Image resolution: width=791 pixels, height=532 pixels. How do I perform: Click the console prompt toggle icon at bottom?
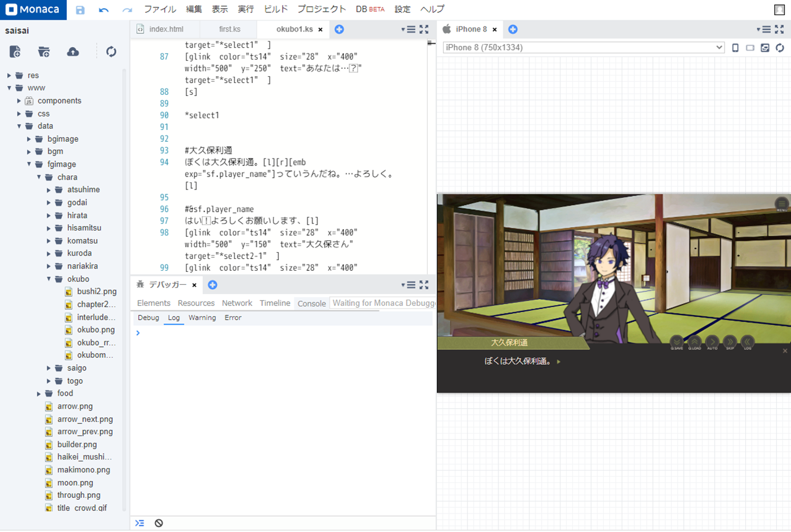pyautogui.click(x=139, y=523)
